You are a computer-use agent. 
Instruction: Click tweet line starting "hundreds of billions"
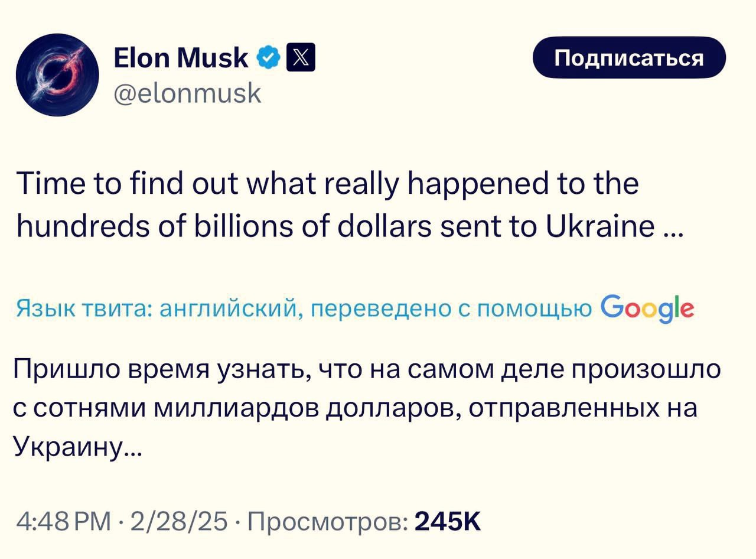pyautogui.click(x=348, y=226)
